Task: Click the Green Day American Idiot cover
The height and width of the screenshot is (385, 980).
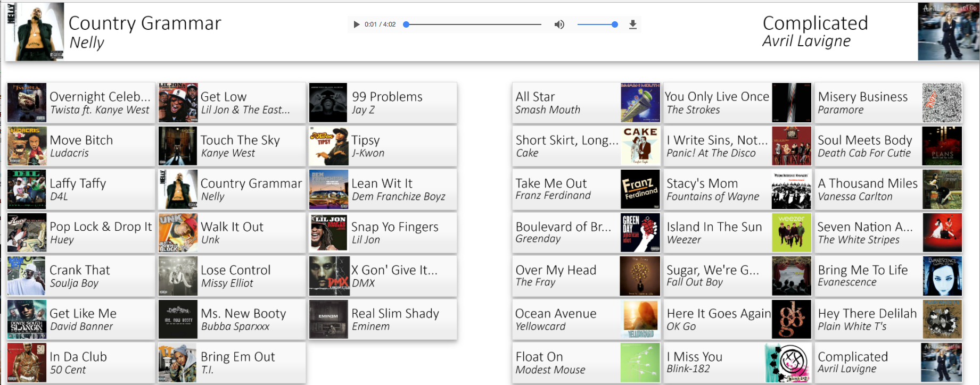Action: 640,233
